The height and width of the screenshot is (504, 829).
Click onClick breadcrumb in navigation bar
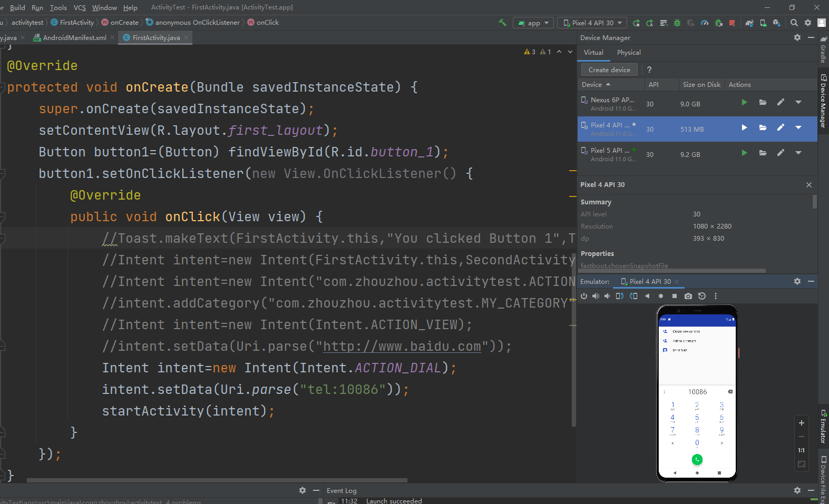(x=263, y=23)
